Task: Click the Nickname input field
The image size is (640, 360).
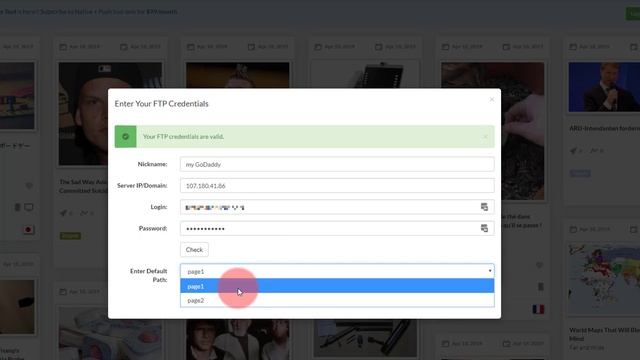Action: pyautogui.click(x=337, y=164)
